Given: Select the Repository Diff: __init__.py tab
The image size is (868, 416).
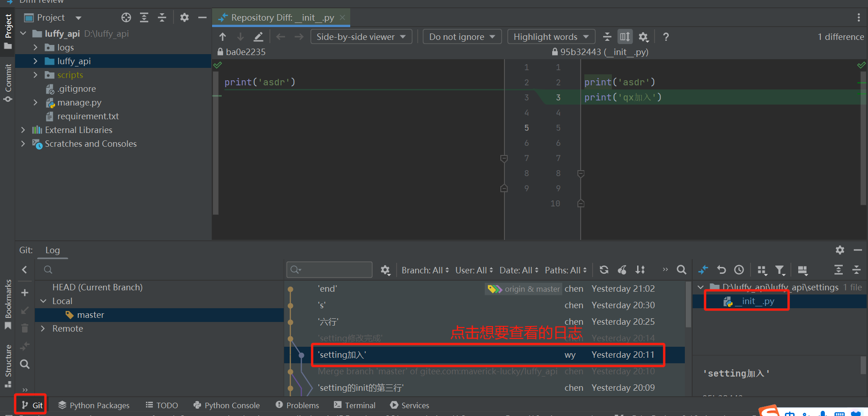Looking at the screenshot, I should click(x=282, y=17).
